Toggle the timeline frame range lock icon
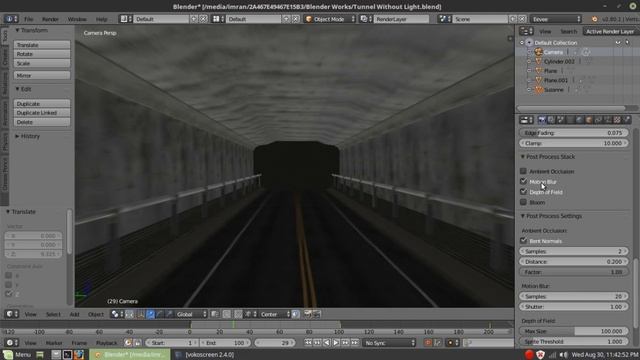 click(x=138, y=342)
